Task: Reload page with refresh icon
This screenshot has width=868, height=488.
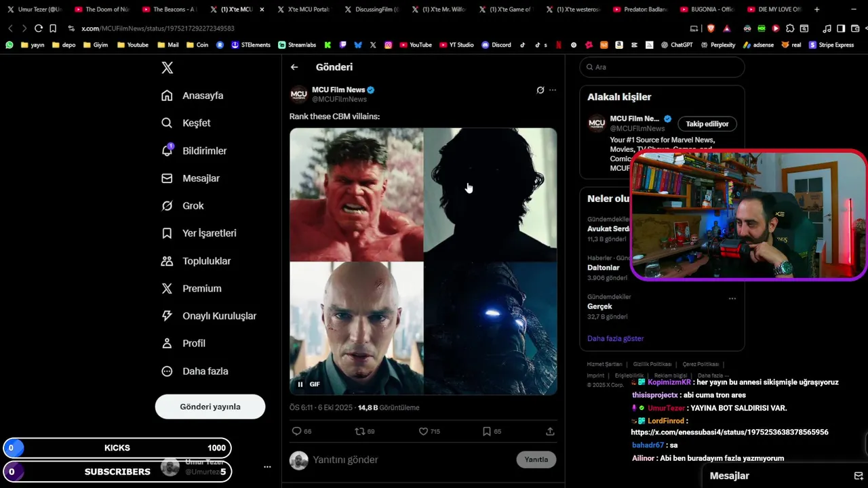Action: click(x=39, y=28)
